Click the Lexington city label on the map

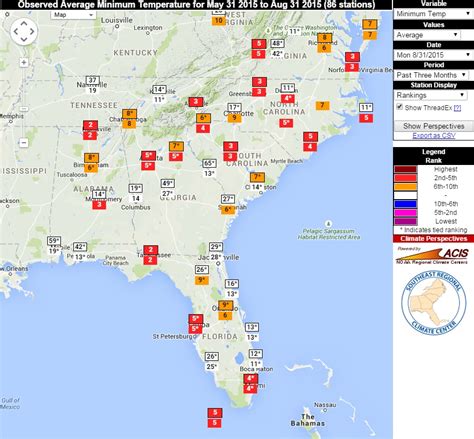coord(148,28)
